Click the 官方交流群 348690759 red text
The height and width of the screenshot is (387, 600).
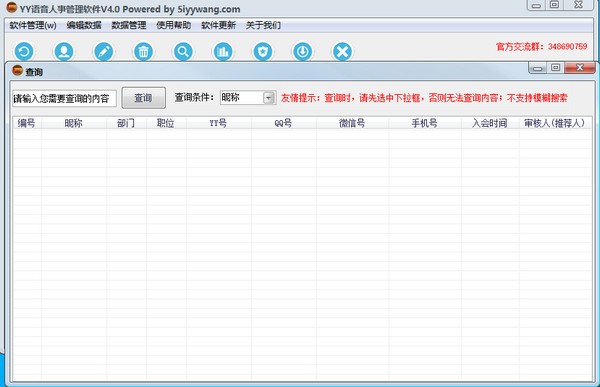point(541,47)
